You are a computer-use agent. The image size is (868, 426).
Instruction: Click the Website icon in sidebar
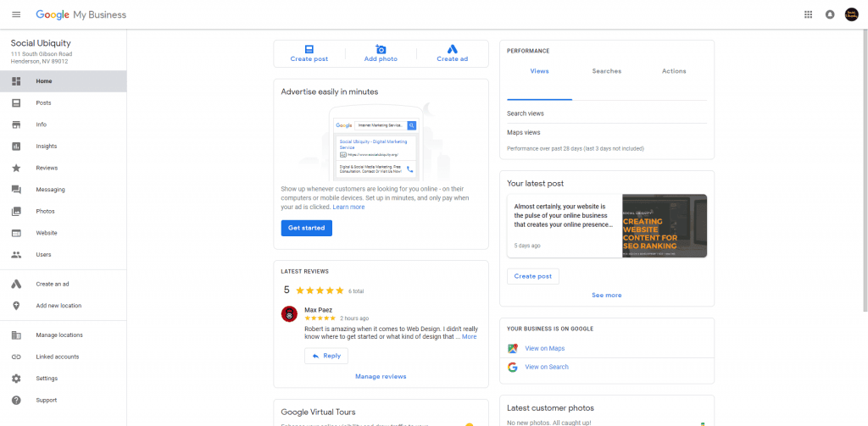click(x=16, y=233)
